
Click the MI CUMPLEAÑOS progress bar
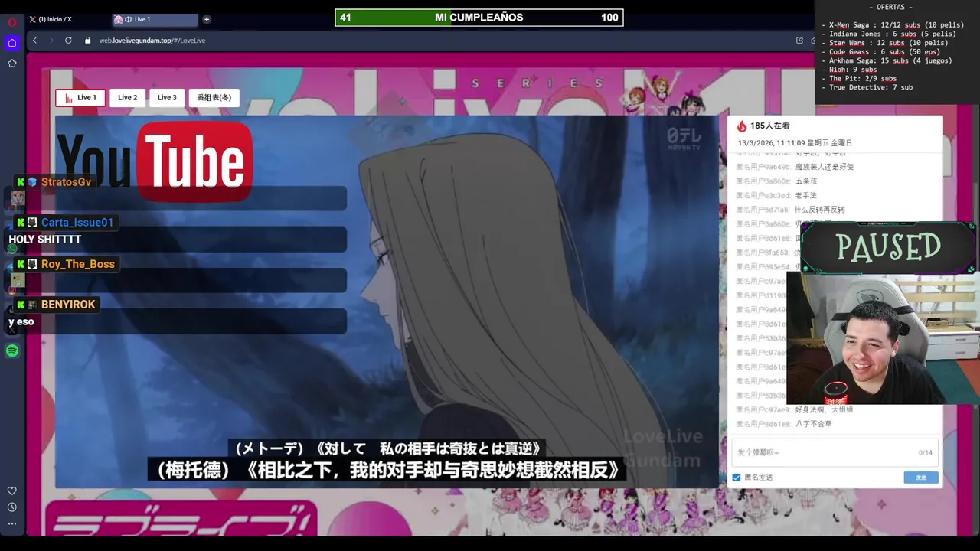pyautogui.click(x=479, y=18)
